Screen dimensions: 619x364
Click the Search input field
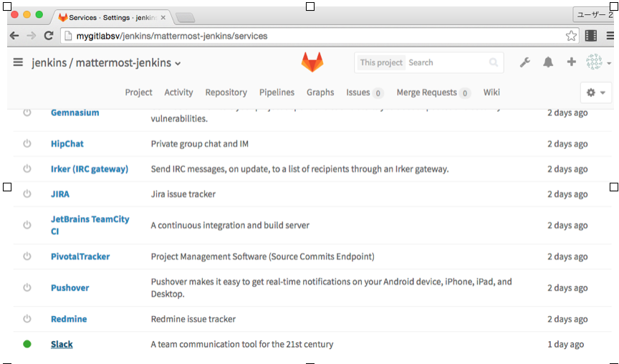(x=446, y=62)
